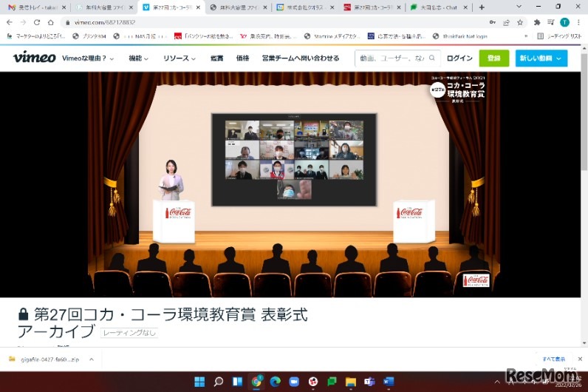This screenshot has width=588, height=392.
Task: Open Windows taskbar search
Action: pos(218,382)
